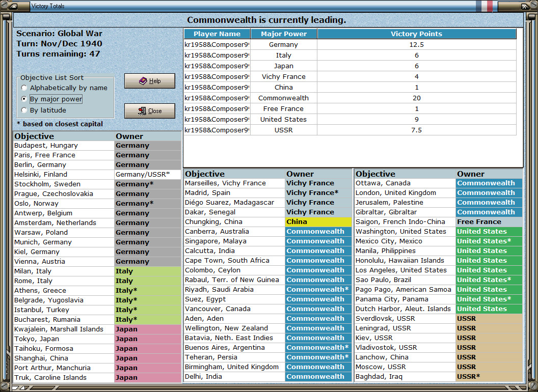
Task: Select objective Vladivostok, USSR
Action: pyautogui.click(x=405, y=347)
